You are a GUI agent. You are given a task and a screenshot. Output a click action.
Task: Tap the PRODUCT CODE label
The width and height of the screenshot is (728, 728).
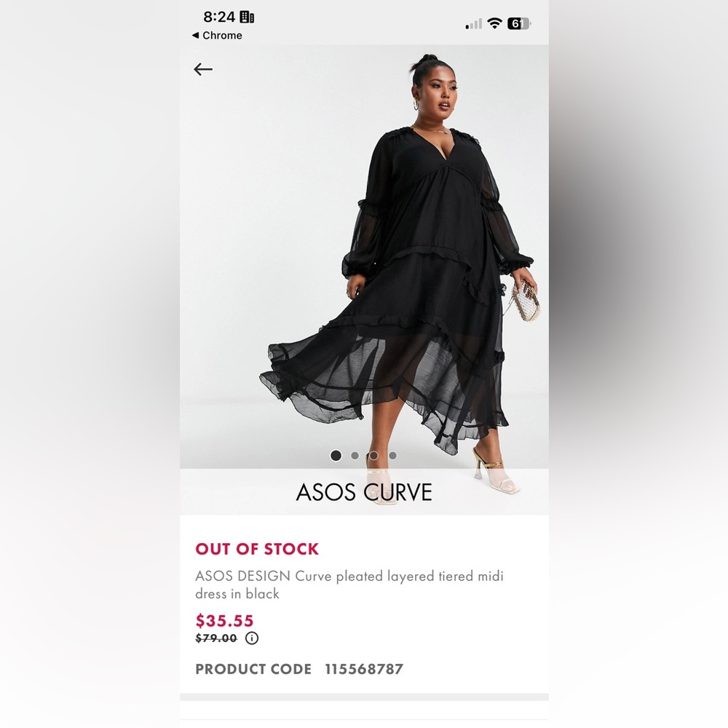(253, 669)
